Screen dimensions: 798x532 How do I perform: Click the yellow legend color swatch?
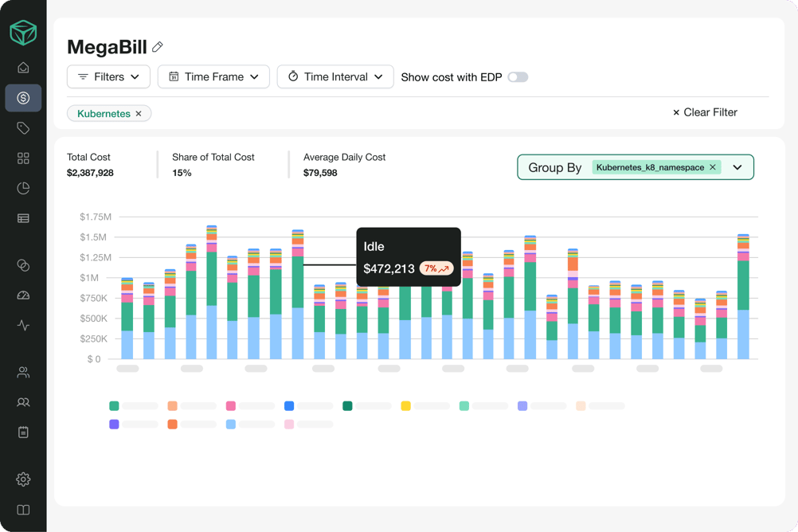[x=405, y=406]
